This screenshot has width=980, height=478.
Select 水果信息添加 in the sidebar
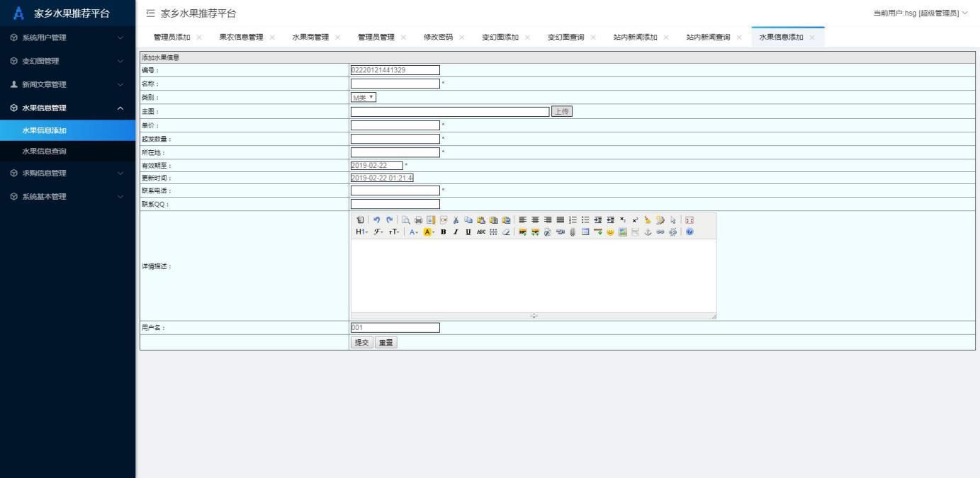point(67,130)
